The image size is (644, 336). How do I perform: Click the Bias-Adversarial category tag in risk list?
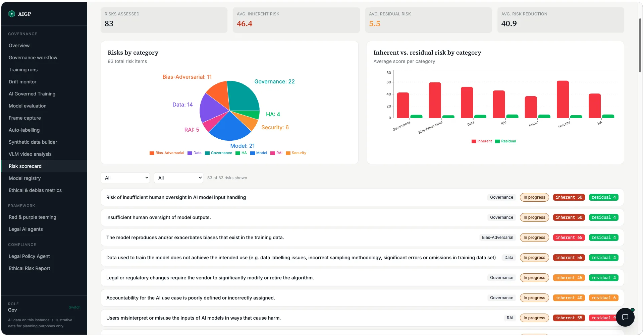(x=497, y=238)
